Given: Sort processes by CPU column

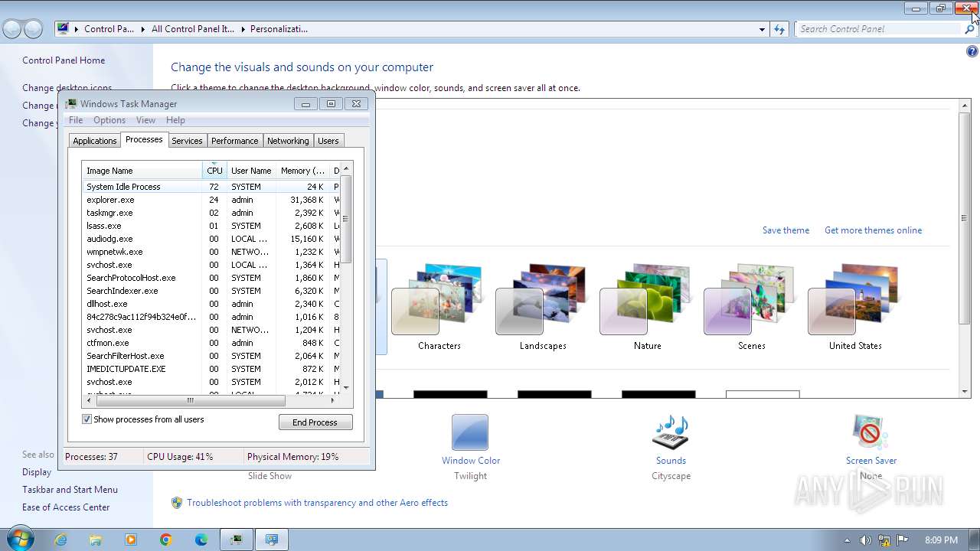Looking at the screenshot, I should click(x=214, y=170).
